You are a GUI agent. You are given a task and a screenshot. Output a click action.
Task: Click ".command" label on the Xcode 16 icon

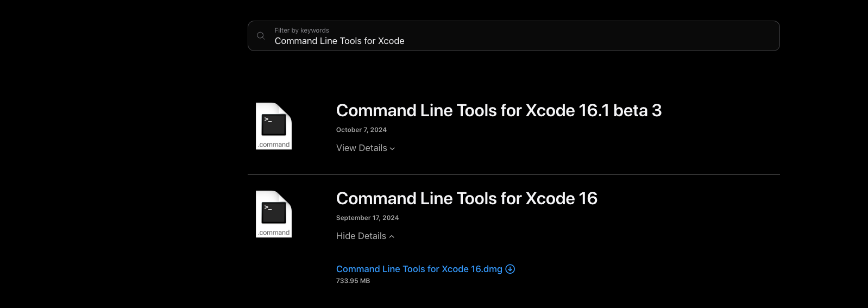[x=274, y=233]
